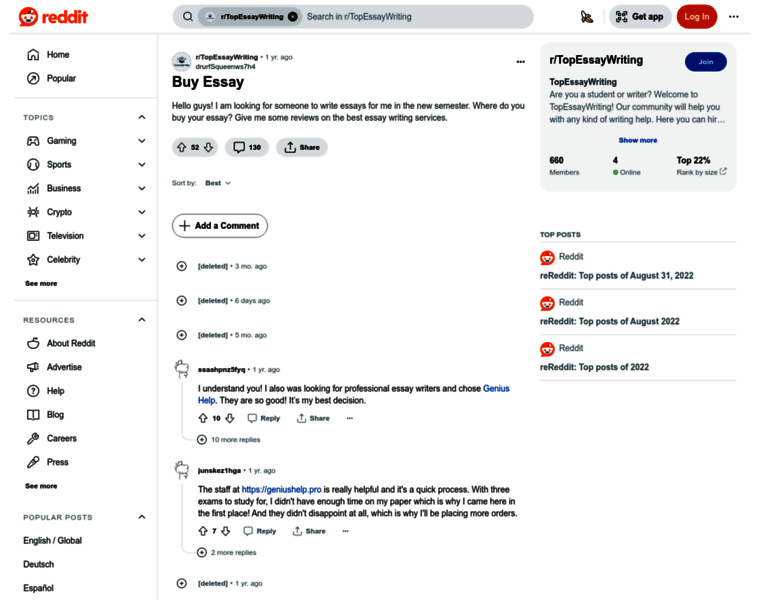The width and height of the screenshot is (760, 600).
Task: Collapse the Topics section
Action: (x=142, y=117)
